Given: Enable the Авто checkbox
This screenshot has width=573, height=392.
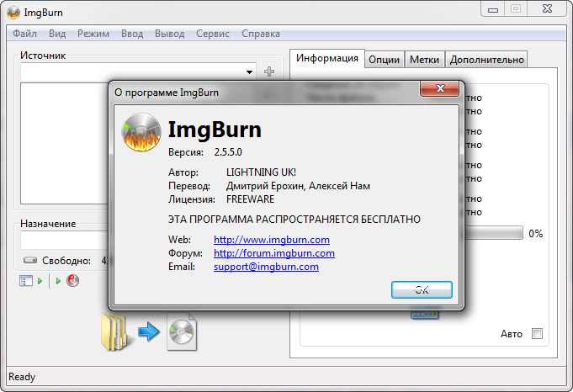Looking at the screenshot, I should [x=537, y=334].
